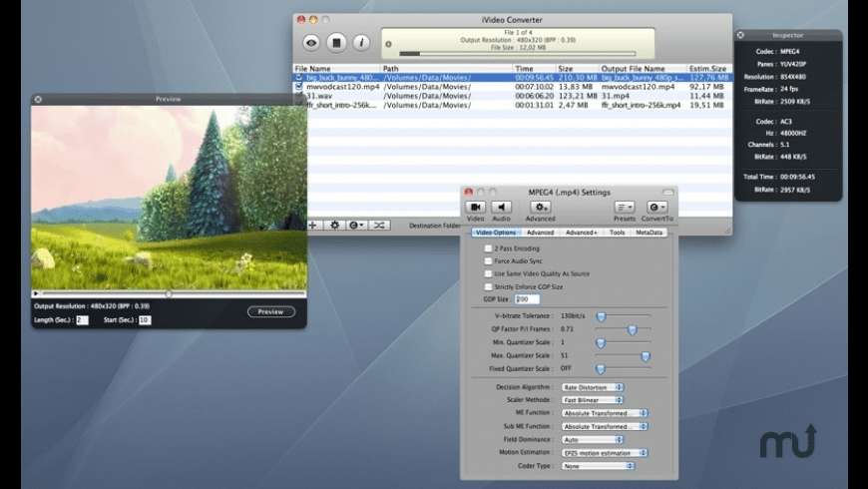The height and width of the screenshot is (489, 868).
Task: Open the info inspector icon
Action: tap(361, 43)
